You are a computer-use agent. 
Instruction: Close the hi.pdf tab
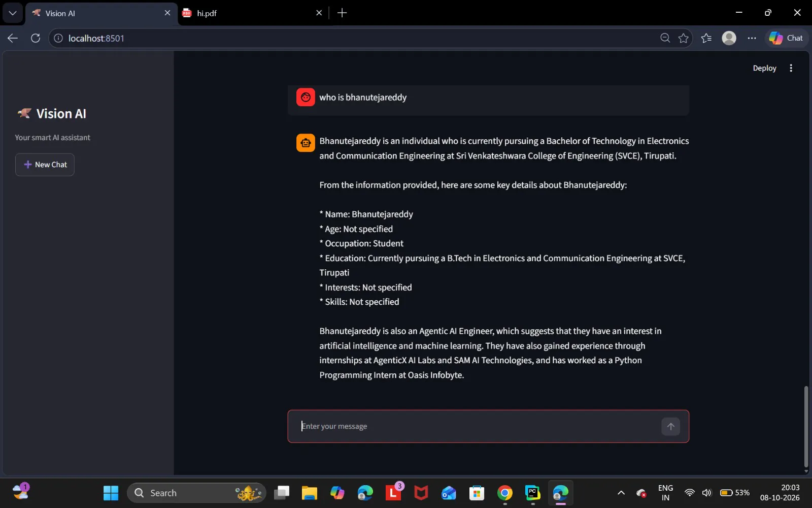coord(319,13)
